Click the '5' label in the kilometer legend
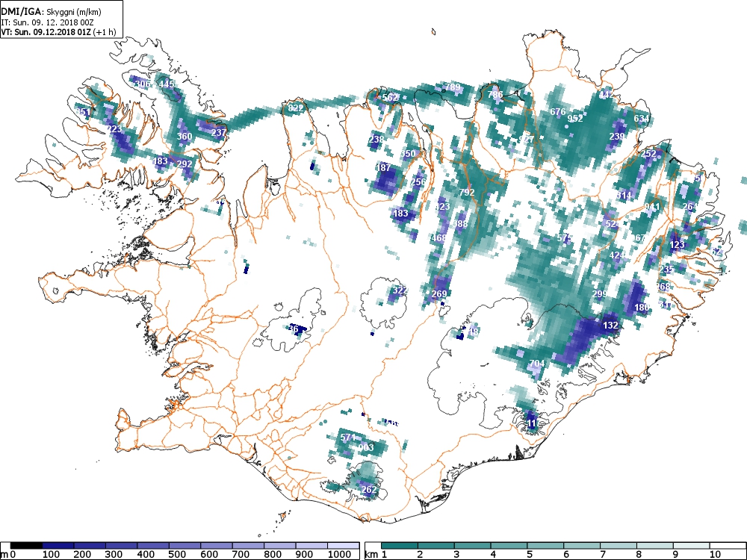Image resolution: width=747 pixels, height=560 pixels. [530, 555]
